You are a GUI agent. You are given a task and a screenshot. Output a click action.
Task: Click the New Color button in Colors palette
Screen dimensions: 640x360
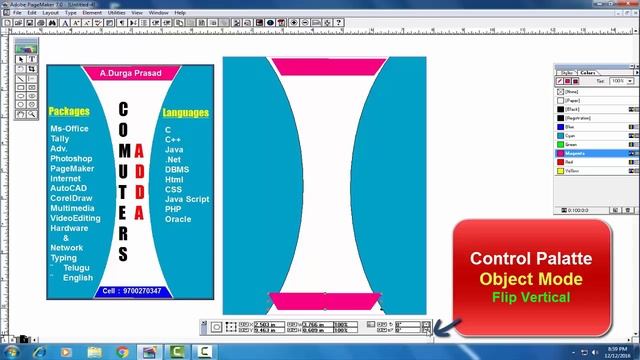[615, 210]
